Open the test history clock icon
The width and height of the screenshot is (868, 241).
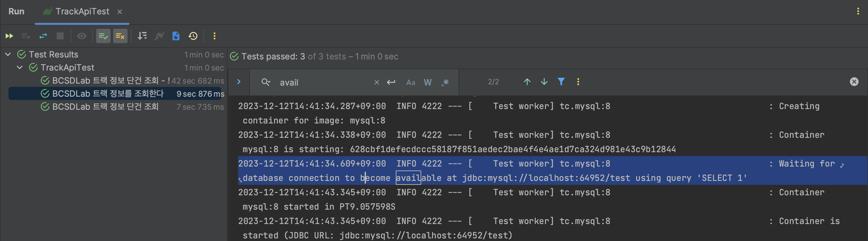tap(193, 36)
